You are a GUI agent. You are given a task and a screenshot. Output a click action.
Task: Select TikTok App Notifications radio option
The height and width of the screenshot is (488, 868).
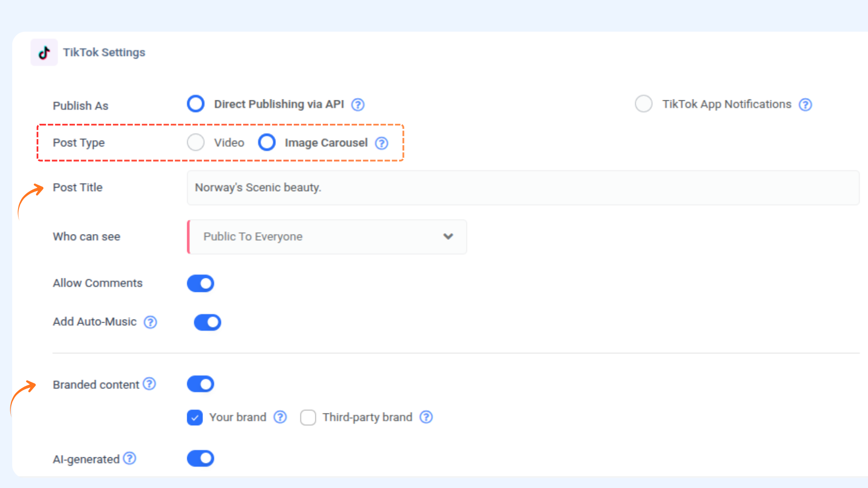tap(643, 104)
